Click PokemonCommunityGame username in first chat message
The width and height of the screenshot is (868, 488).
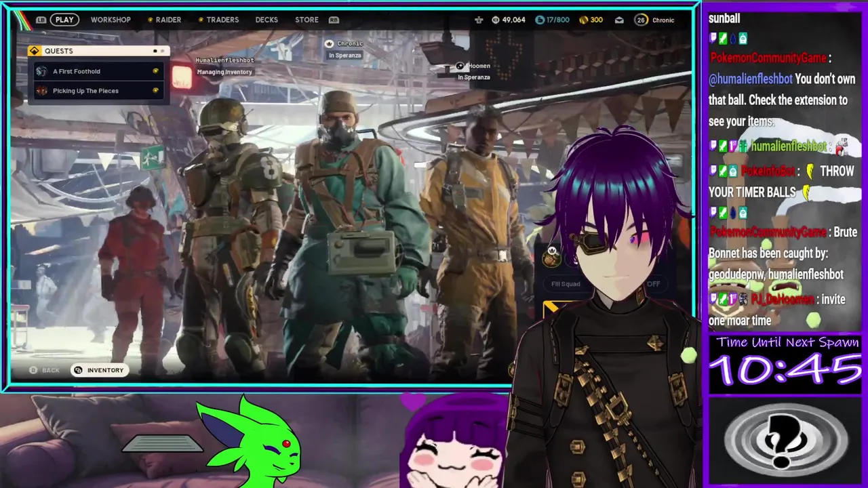tap(767, 58)
